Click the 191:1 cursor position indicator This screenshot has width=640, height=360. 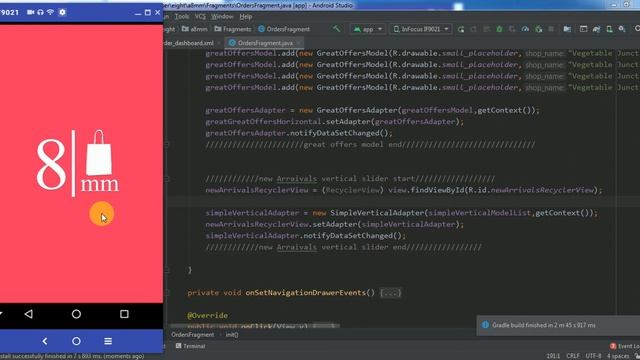[553, 356]
